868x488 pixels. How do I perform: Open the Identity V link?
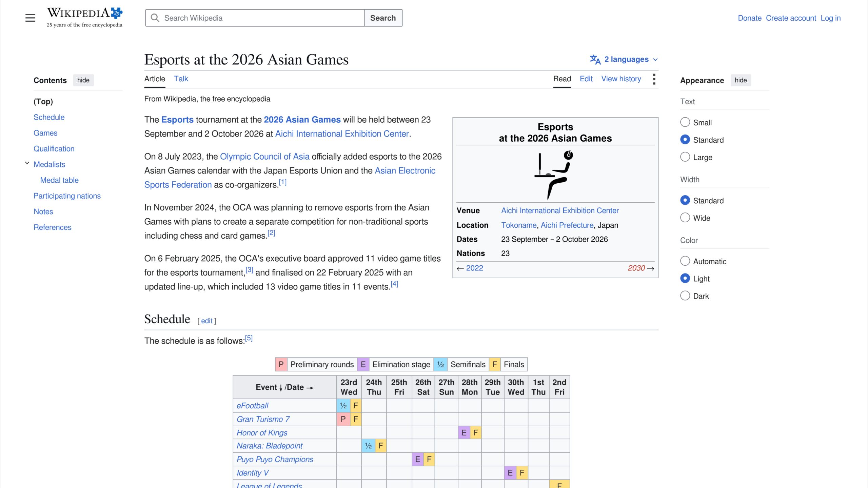point(253,473)
